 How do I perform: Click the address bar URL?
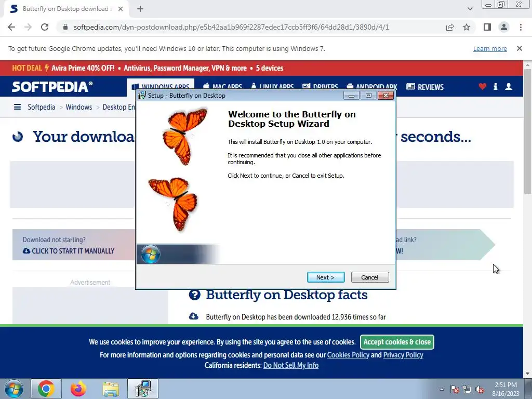[231, 27]
